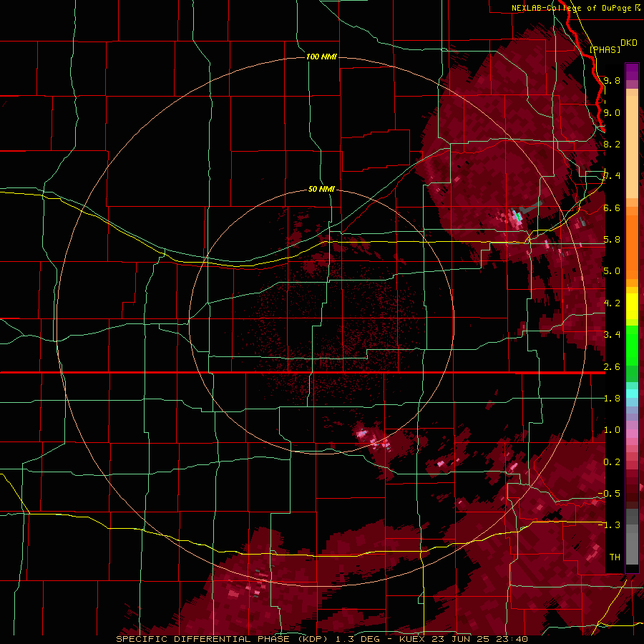Click the '50 NMI' range ring label

pos(321,189)
